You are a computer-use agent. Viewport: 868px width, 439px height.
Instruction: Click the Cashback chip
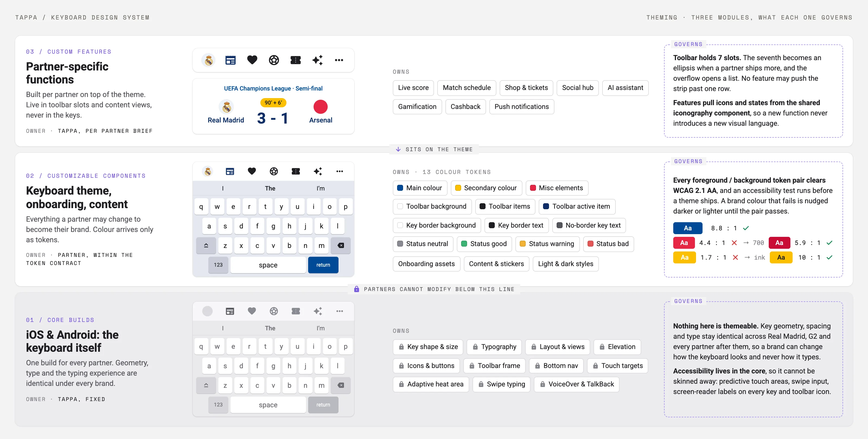click(465, 107)
